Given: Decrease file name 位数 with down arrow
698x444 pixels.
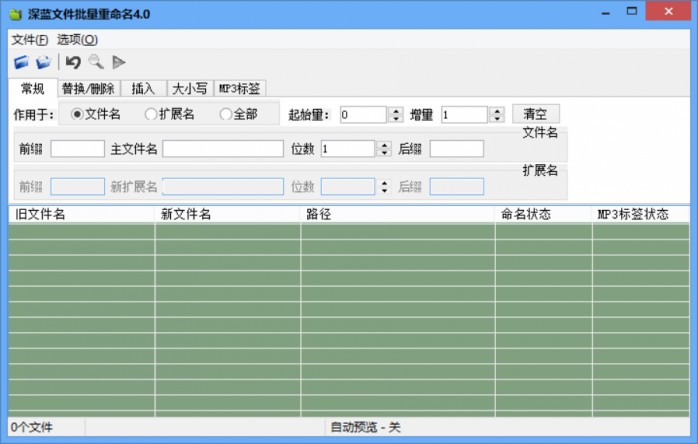Looking at the screenshot, I should [x=384, y=153].
